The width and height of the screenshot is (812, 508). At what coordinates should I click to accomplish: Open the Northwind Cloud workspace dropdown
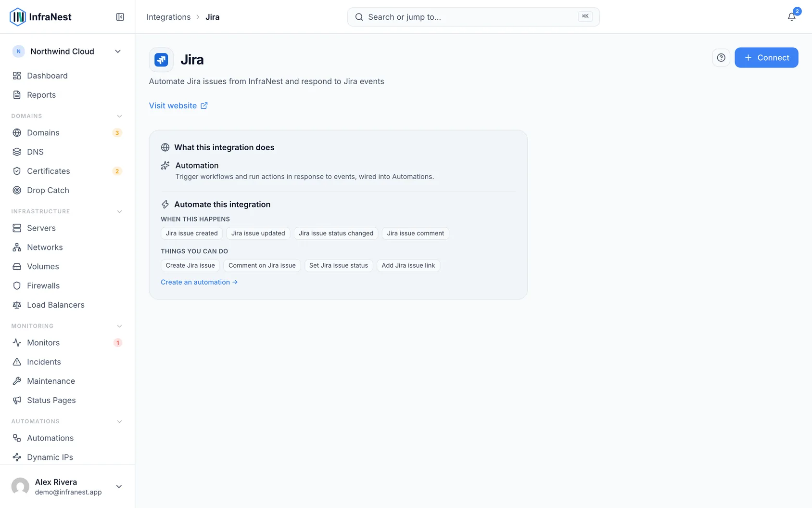[67, 52]
